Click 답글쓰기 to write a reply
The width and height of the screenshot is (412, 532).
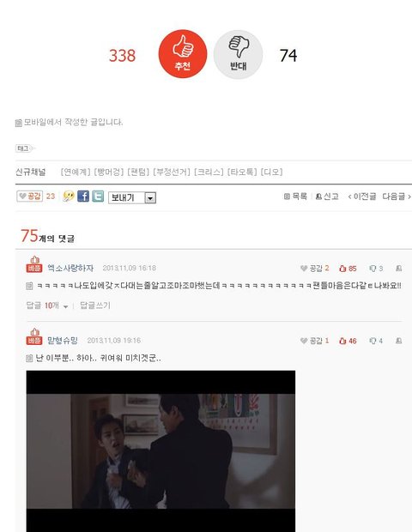[95, 305]
